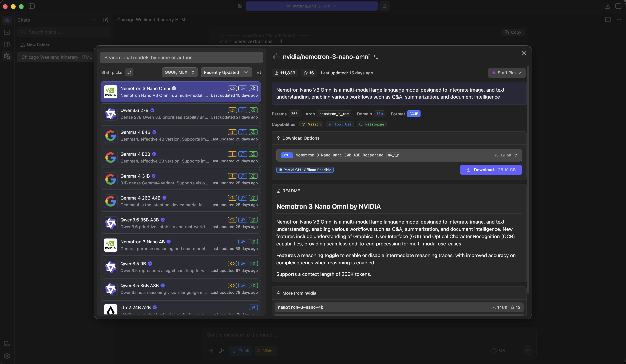Select the Qwen3.6 27B model
Screen dimensions: 626x364
click(181, 114)
